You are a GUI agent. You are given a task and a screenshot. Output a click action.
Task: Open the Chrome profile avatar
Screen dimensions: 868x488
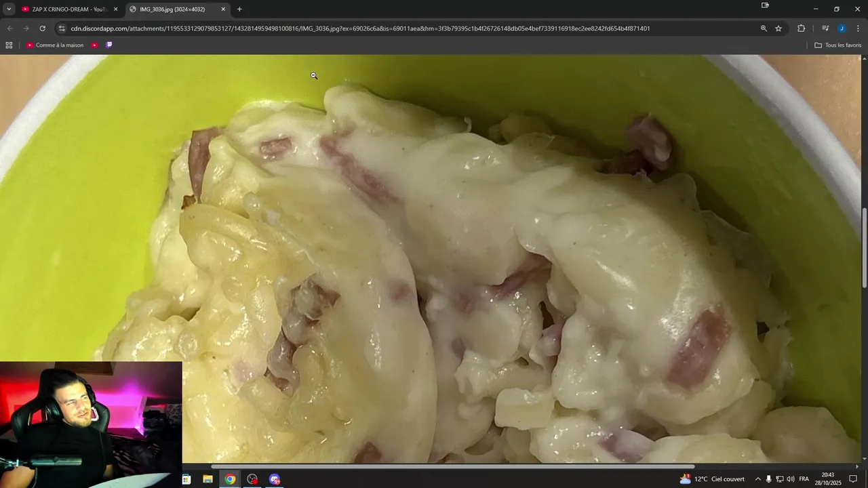coord(842,28)
